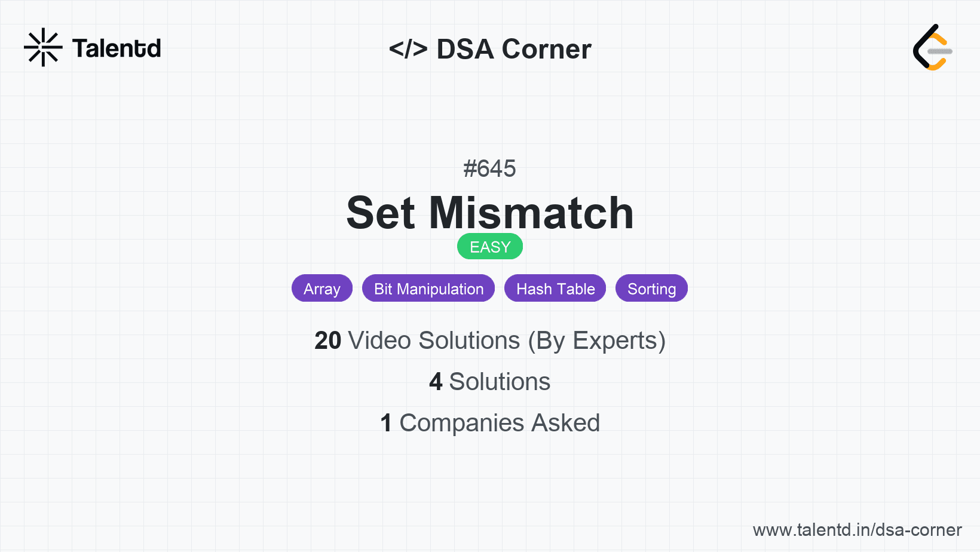980x552 pixels.
Task: Click the bold number 20
Action: (327, 341)
